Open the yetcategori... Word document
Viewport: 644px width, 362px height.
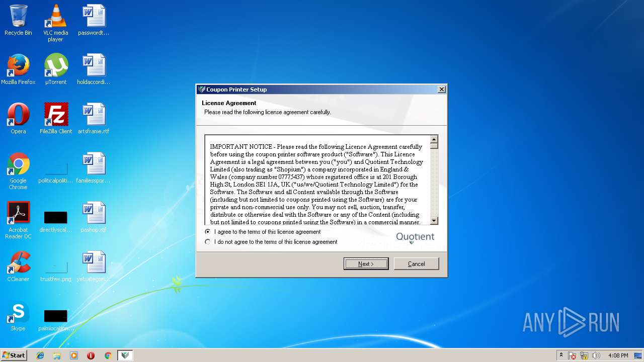(94, 266)
